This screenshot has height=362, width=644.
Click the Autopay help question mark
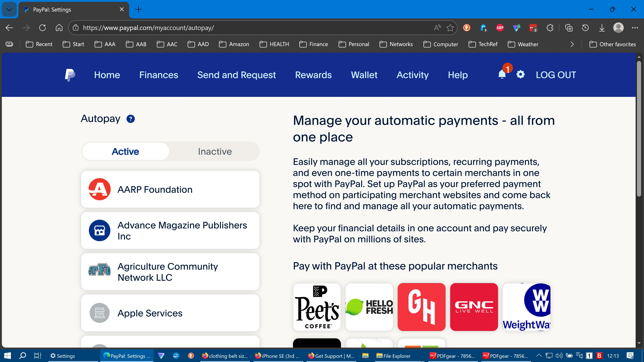click(130, 119)
